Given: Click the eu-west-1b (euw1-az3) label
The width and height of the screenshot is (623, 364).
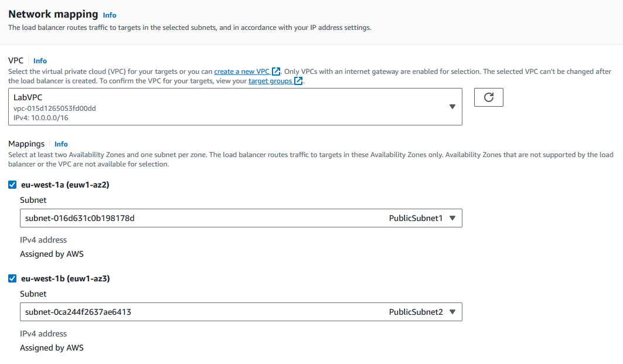Looking at the screenshot, I should (x=66, y=278).
